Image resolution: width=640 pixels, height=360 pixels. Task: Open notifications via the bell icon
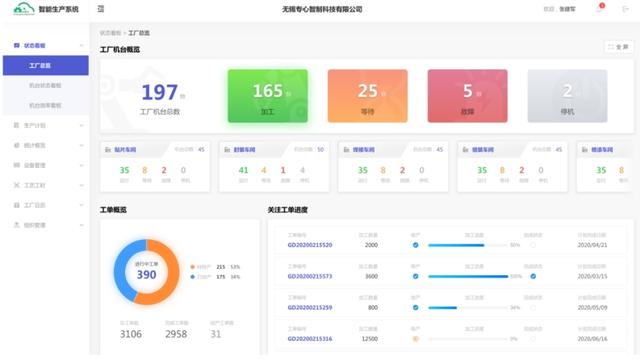(x=599, y=9)
